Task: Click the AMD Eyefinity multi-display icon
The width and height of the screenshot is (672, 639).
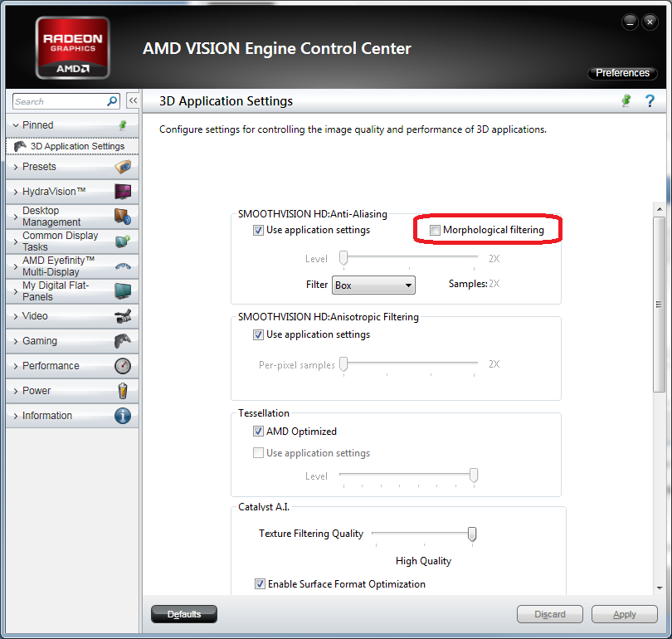Action: point(123,266)
